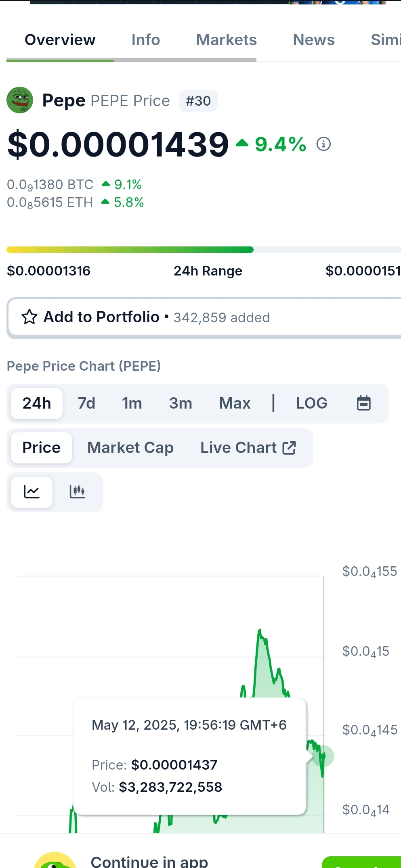Viewport: 401px width, 868px height.
Task: Switch chart to Market Cap
Action: [130, 448]
